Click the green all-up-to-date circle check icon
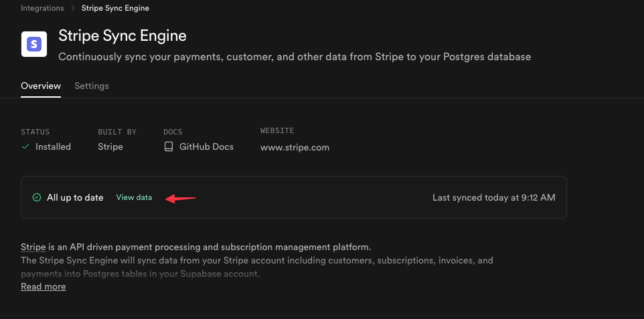Viewport: 644px width, 319px height. pos(37,197)
